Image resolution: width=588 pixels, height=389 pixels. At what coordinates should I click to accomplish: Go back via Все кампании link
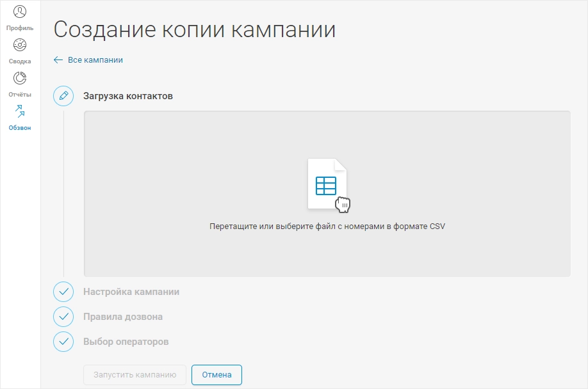point(95,60)
